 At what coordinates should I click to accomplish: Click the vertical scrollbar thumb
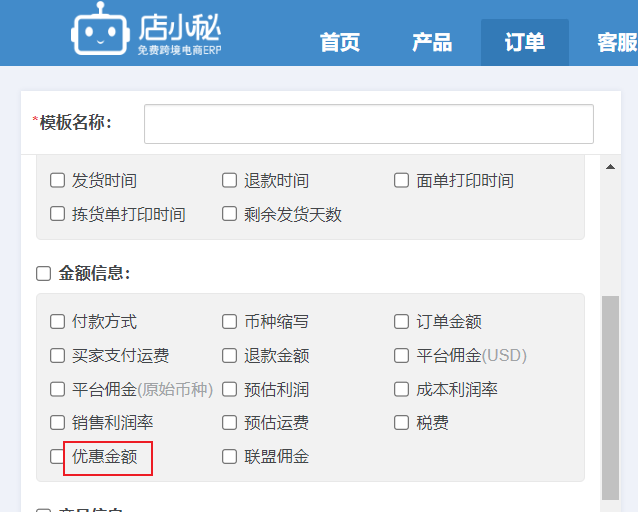(x=610, y=398)
